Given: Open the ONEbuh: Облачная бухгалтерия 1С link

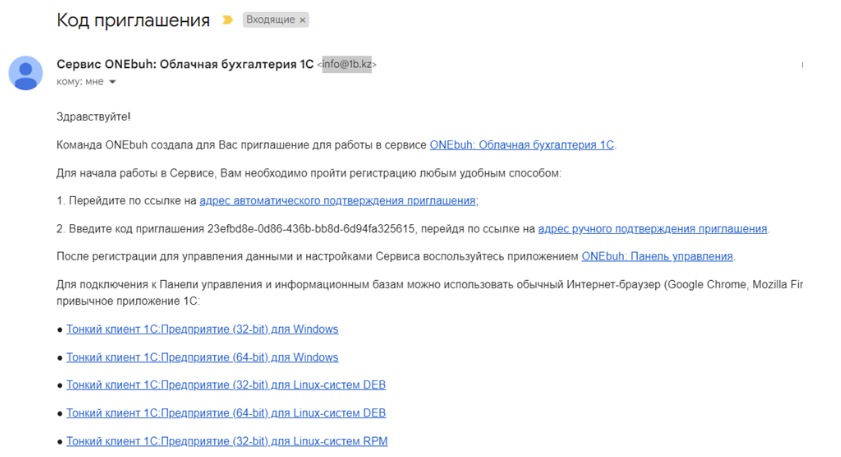Looking at the screenshot, I should 522,145.
